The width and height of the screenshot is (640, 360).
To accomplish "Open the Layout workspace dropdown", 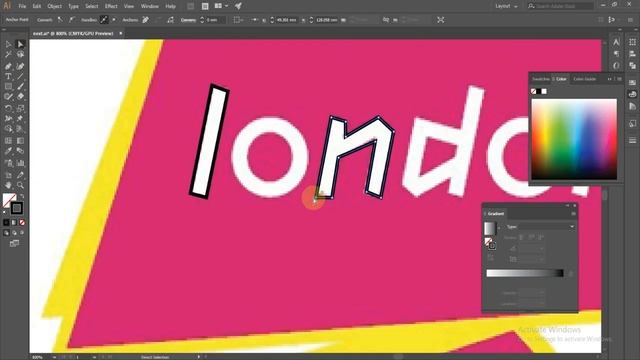I will click(x=506, y=6).
